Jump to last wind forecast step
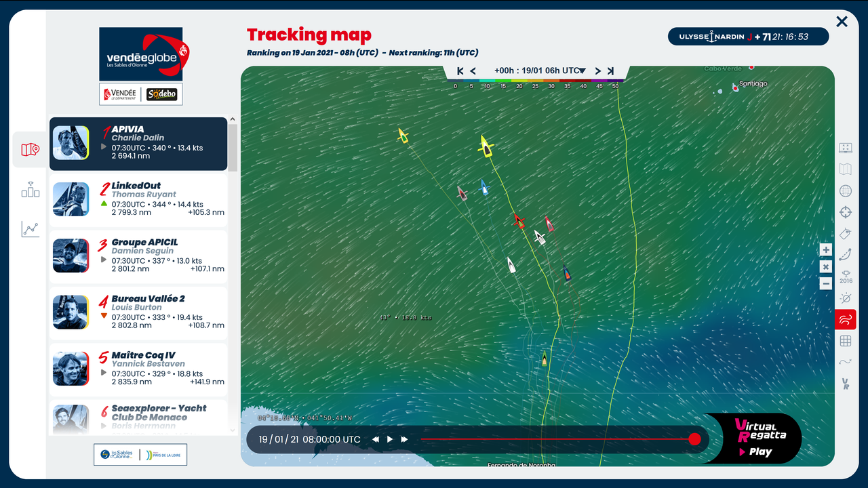 610,71
